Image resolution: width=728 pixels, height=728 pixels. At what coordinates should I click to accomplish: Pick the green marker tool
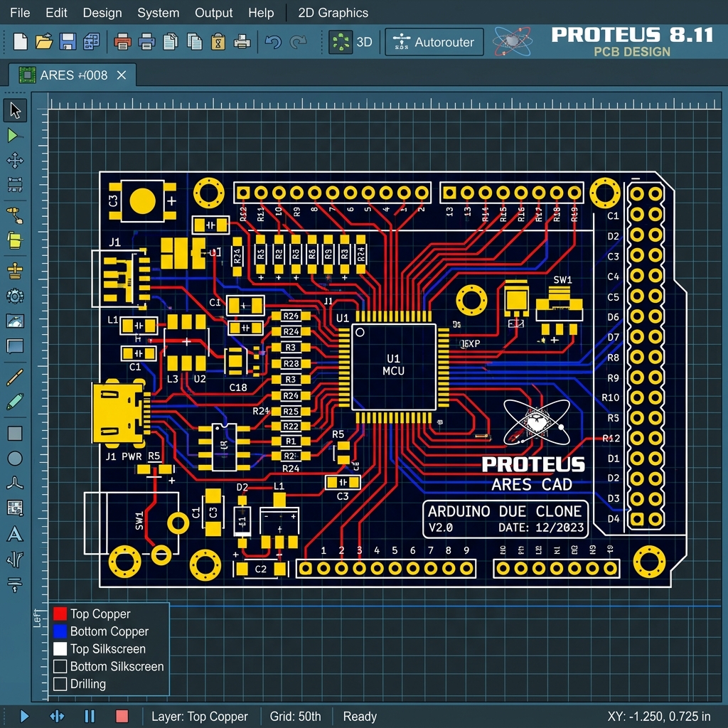pyautogui.click(x=15, y=402)
